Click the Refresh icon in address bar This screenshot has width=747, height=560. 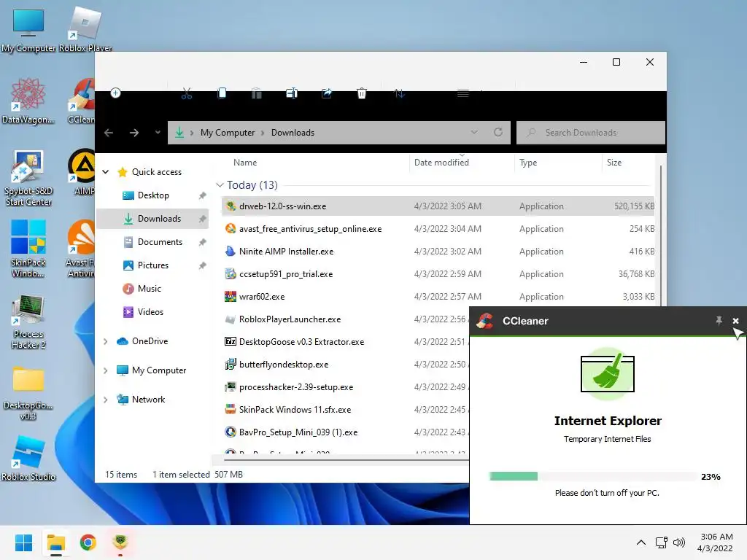tap(498, 132)
